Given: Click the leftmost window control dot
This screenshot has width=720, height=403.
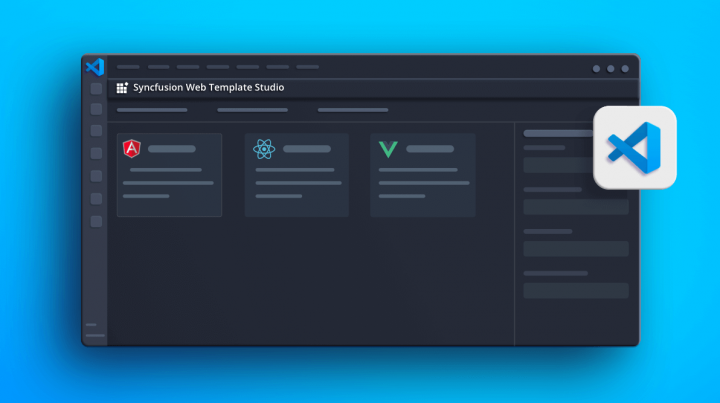Looking at the screenshot, I should (597, 69).
